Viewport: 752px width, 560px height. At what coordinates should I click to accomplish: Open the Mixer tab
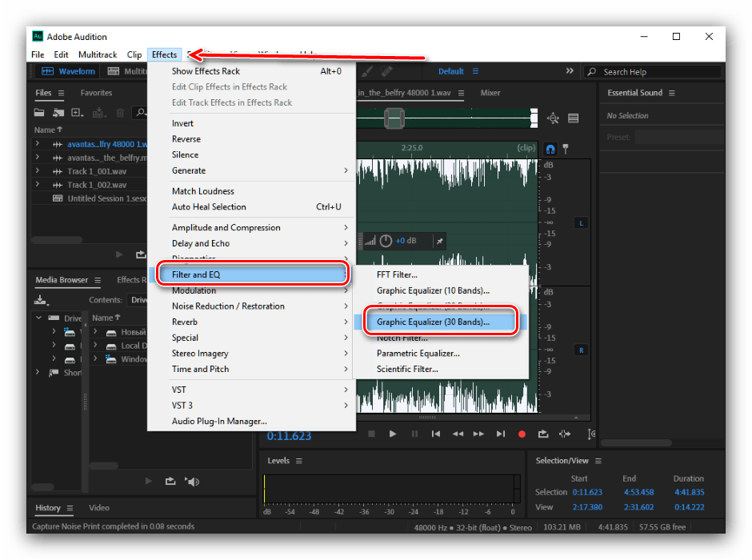(490, 93)
